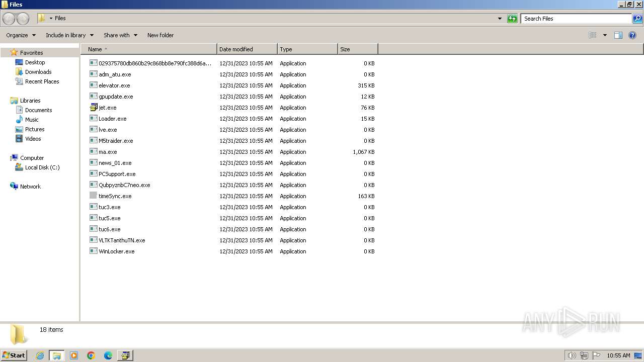Refresh the folder view

coord(512,19)
